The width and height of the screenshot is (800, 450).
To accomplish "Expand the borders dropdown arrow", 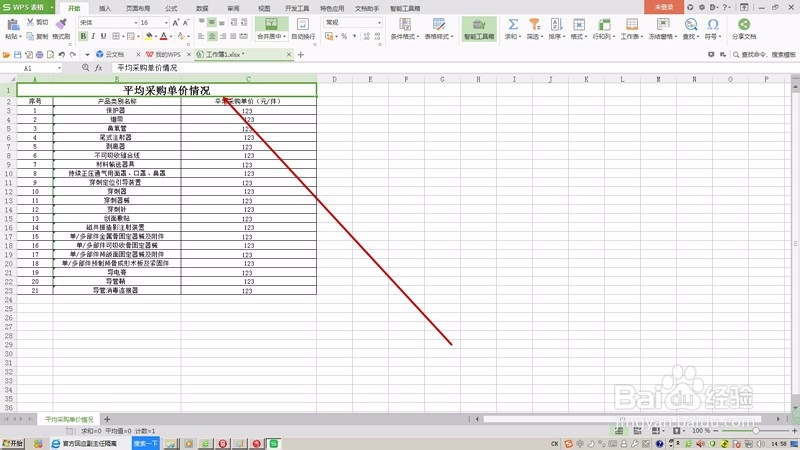I will (x=123, y=37).
